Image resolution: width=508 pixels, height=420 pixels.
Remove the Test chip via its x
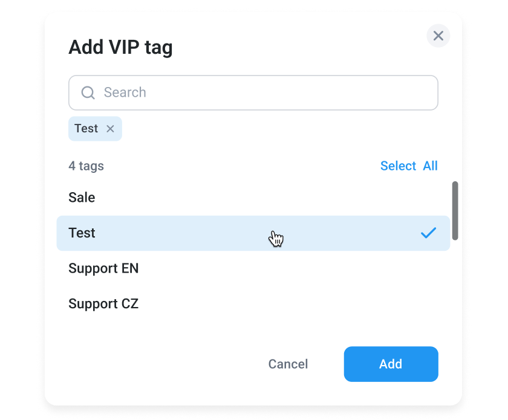(110, 129)
